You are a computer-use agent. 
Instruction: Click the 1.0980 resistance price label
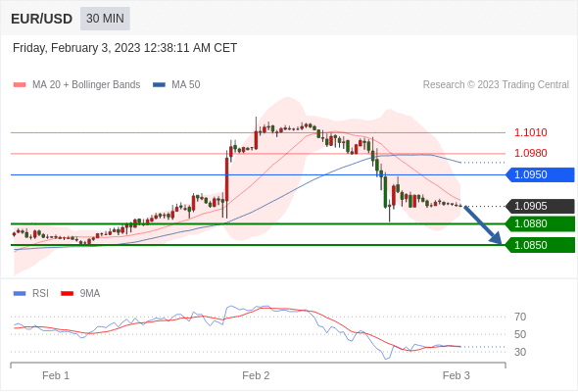pos(530,153)
